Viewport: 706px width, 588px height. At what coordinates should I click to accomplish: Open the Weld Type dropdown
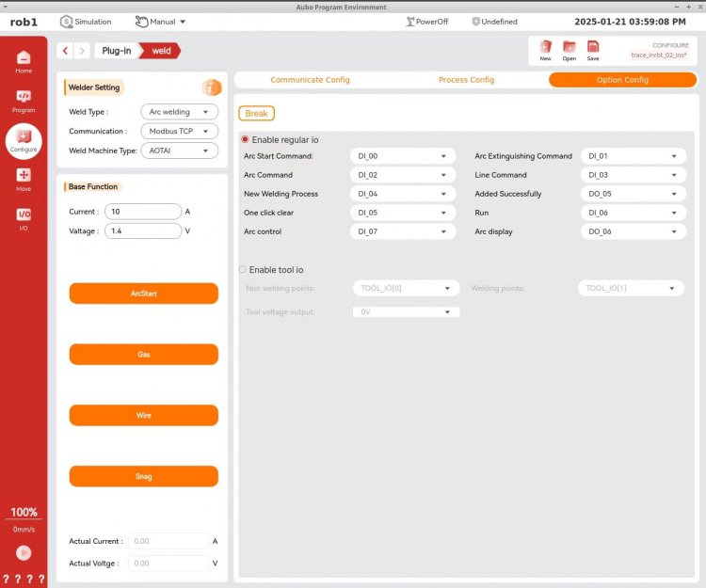[x=179, y=112]
